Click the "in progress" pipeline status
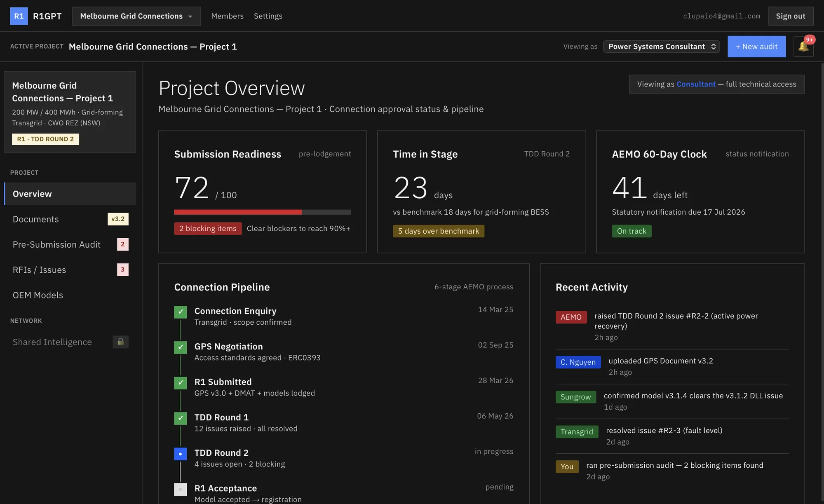Image resolution: width=824 pixels, height=504 pixels. tap(494, 451)
